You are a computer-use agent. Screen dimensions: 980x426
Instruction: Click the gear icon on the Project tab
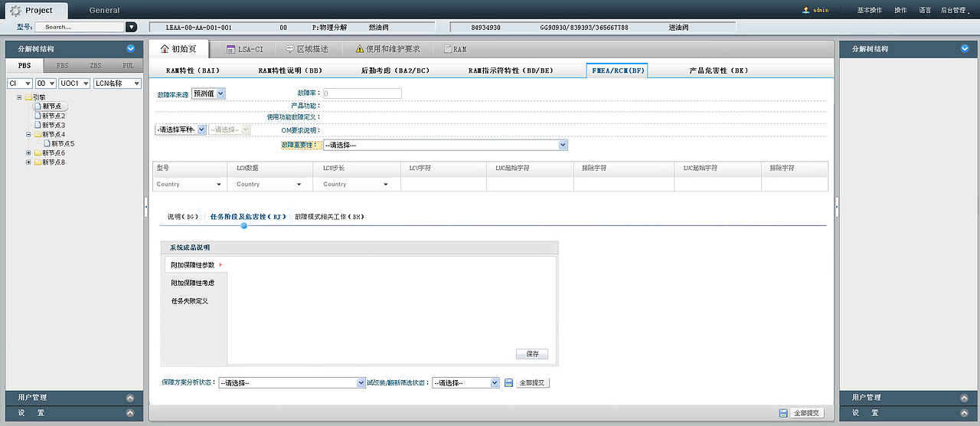[x=15, y=10]
